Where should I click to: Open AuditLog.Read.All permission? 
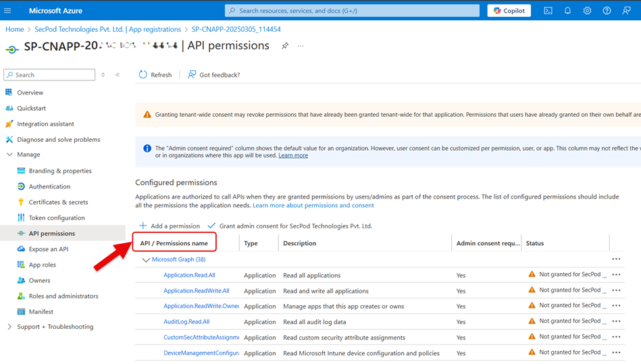pyautogui.click(x=186, y=322)
